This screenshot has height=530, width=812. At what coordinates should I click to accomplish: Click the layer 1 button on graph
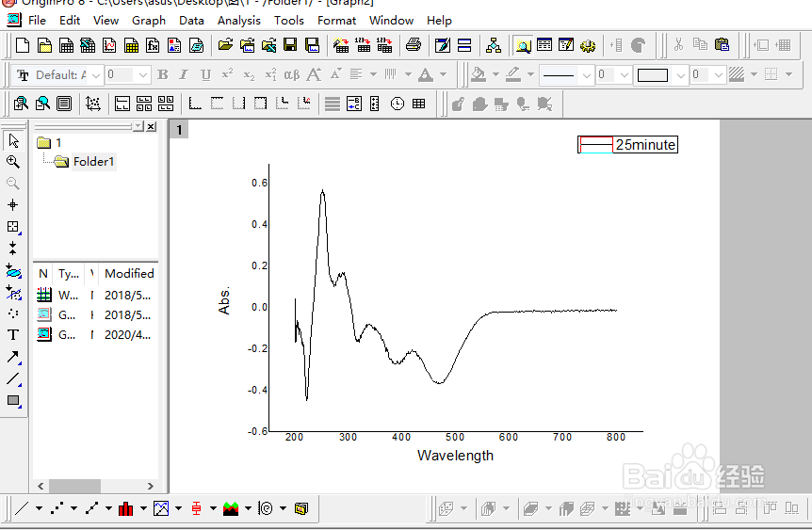coord(179,129)
